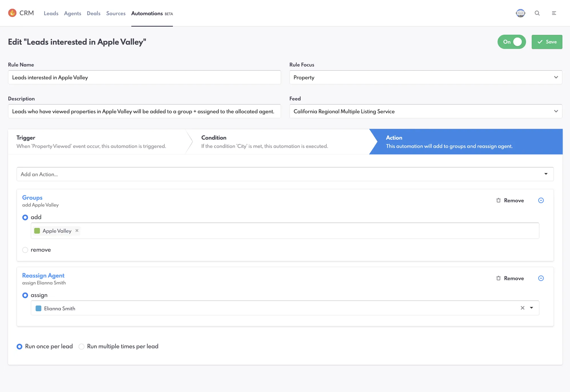
Task: Remove the Apple Valley group tag
Action: pos(77,230)
